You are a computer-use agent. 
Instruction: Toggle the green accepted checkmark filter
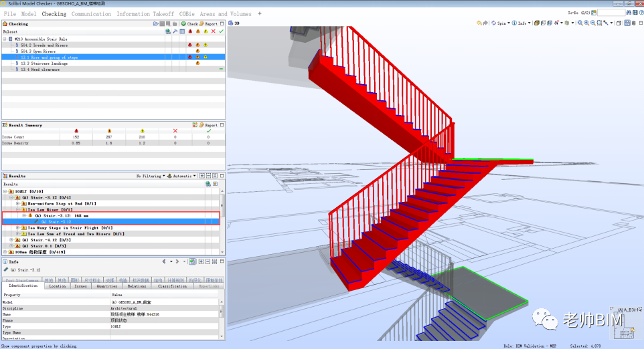(x=222, y=31)
